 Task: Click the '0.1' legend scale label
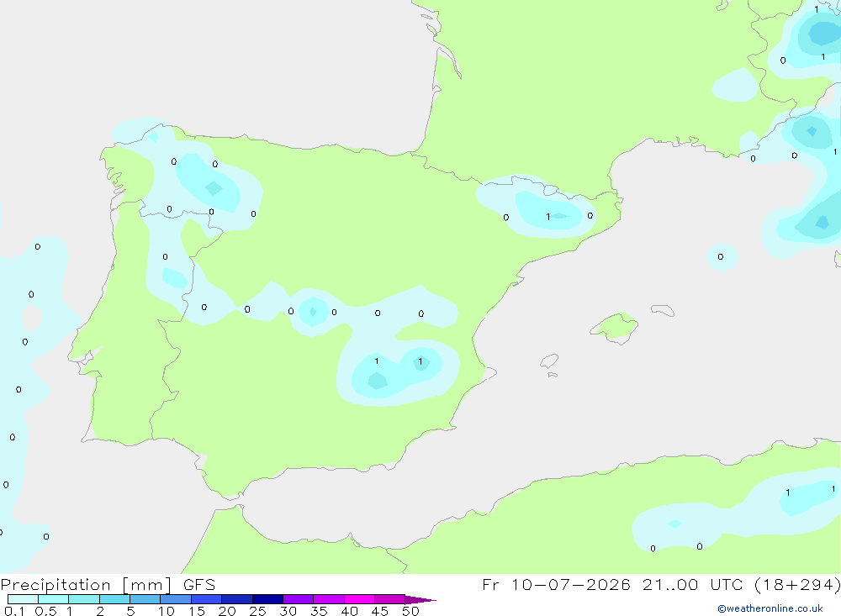click(14, 611)
